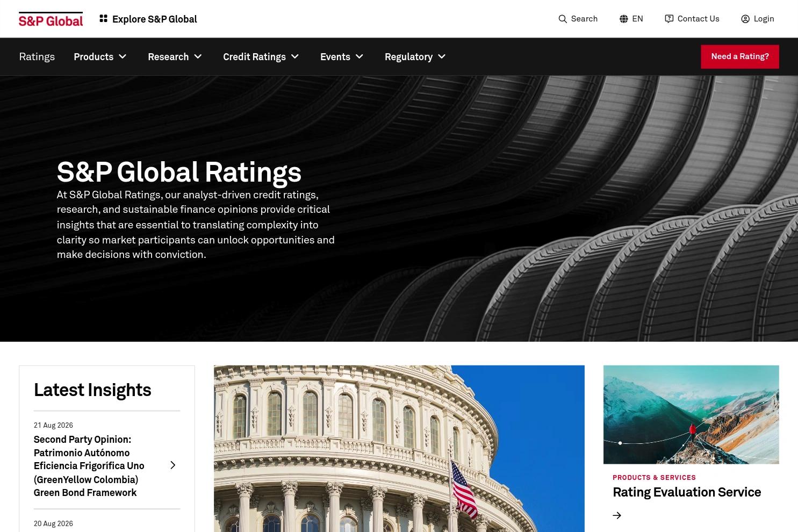The width and height of the screenshot is (798, 532).
Task: Expand the Research dropdown chevron
Action: [198, 56]
